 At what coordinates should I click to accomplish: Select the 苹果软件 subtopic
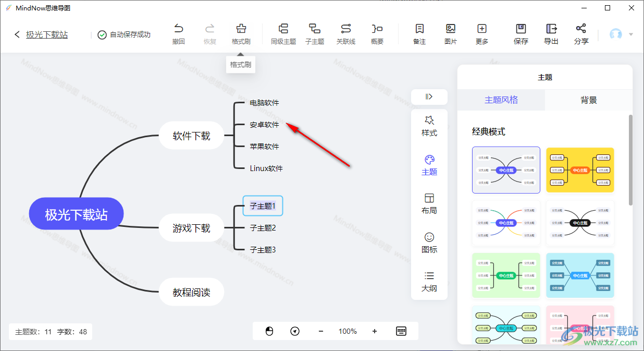[264, 147]
